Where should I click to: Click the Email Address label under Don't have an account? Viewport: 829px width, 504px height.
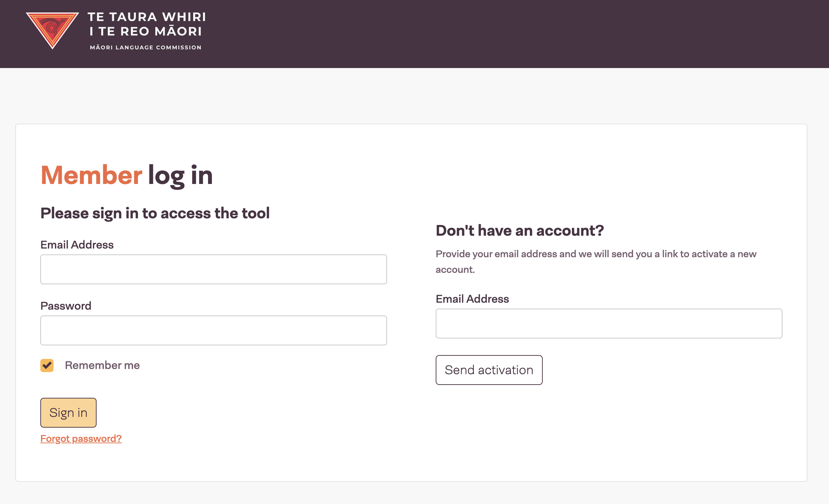(x=472, y=299)
